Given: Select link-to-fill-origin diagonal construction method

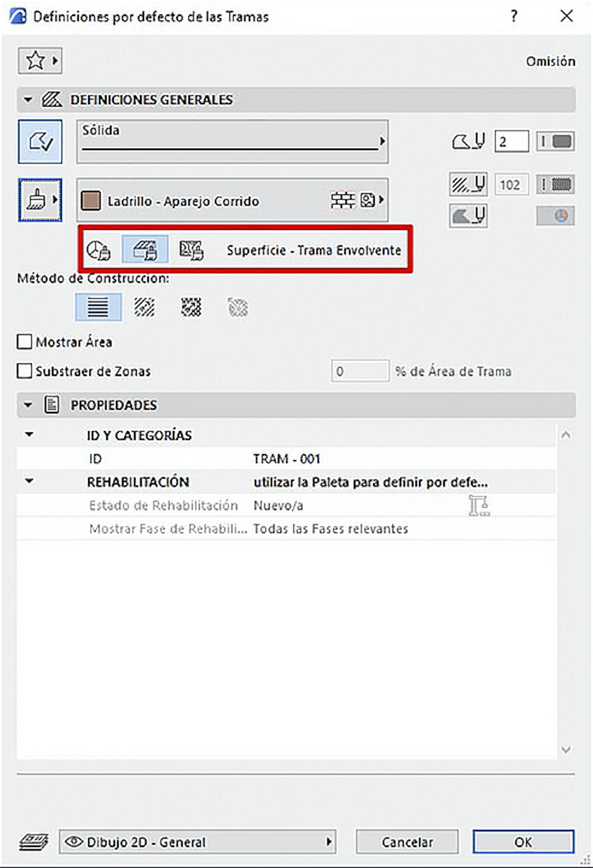Looking at the screenshot, I should tap(145, 307).
